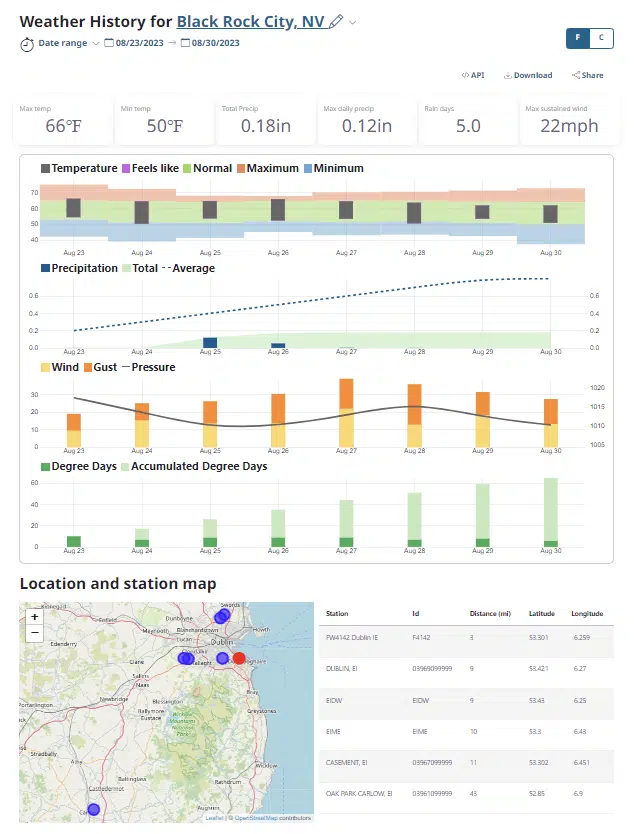Screen dimensions: 634x834
Task: Expand the location dropdown chevron
Action: 353,22
